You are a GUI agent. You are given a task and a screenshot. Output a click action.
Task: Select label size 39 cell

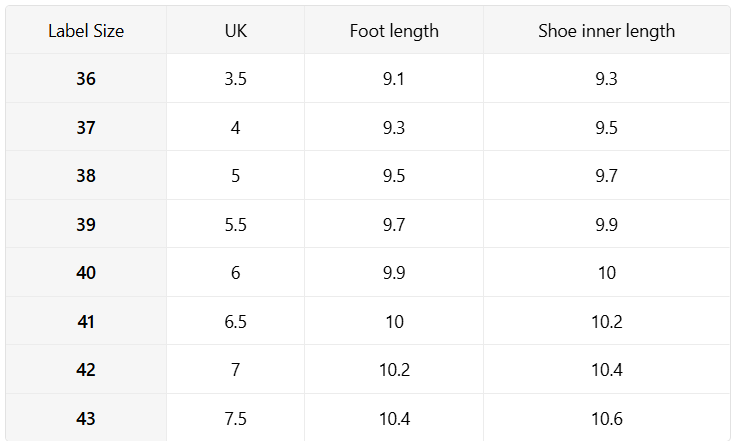point(86,224)
